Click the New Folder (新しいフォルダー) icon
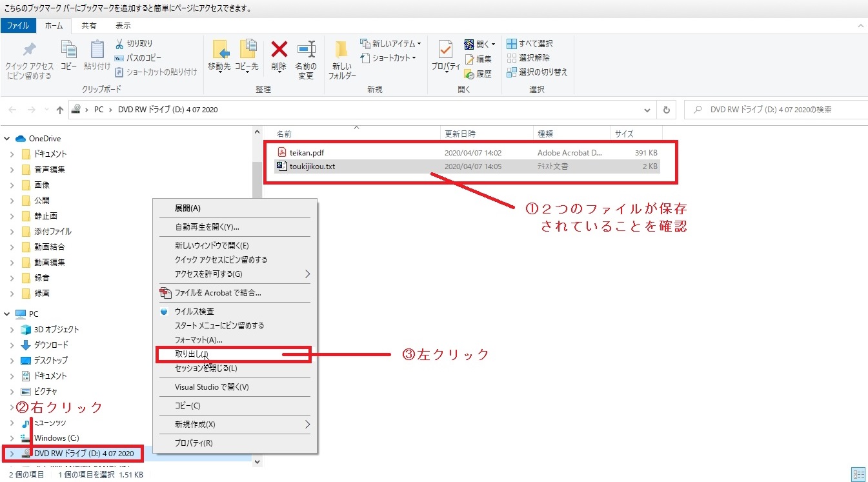This screenshot has width=868, height=482. (341, 50)
